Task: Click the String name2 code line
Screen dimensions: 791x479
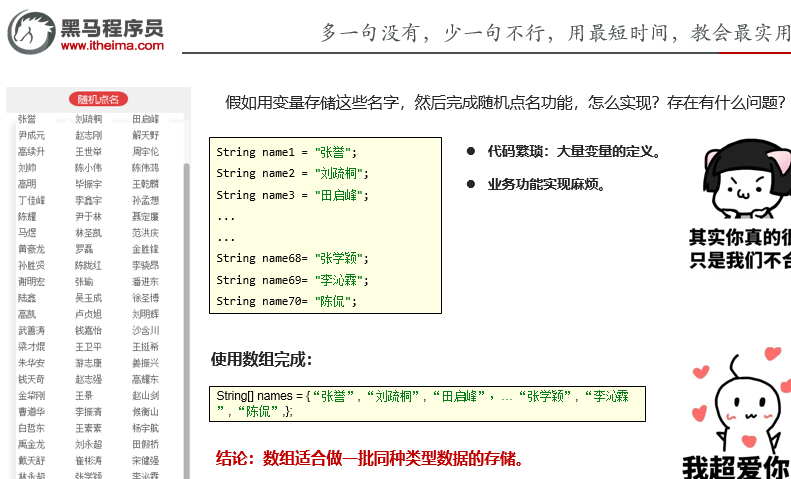Action: point(293,173)
